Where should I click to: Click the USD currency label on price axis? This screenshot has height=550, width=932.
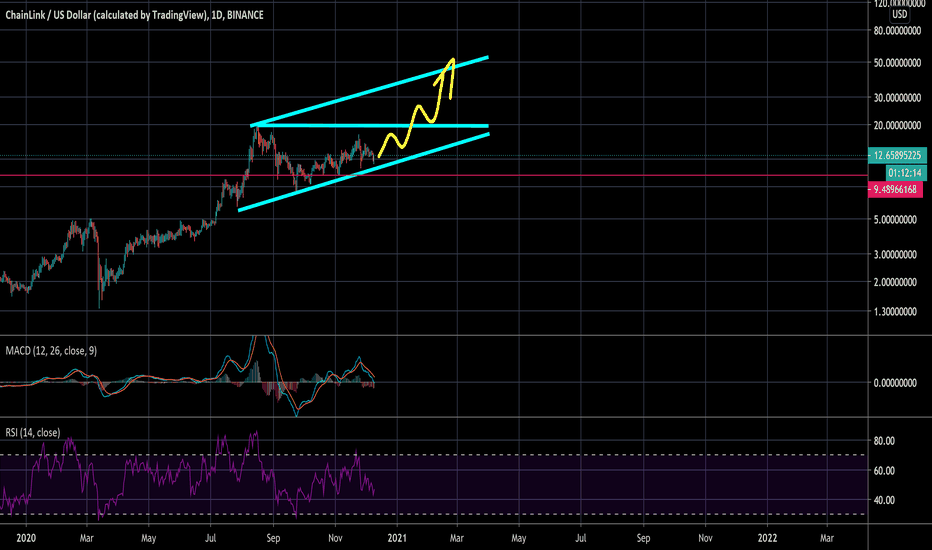click(x=899, y=14)
